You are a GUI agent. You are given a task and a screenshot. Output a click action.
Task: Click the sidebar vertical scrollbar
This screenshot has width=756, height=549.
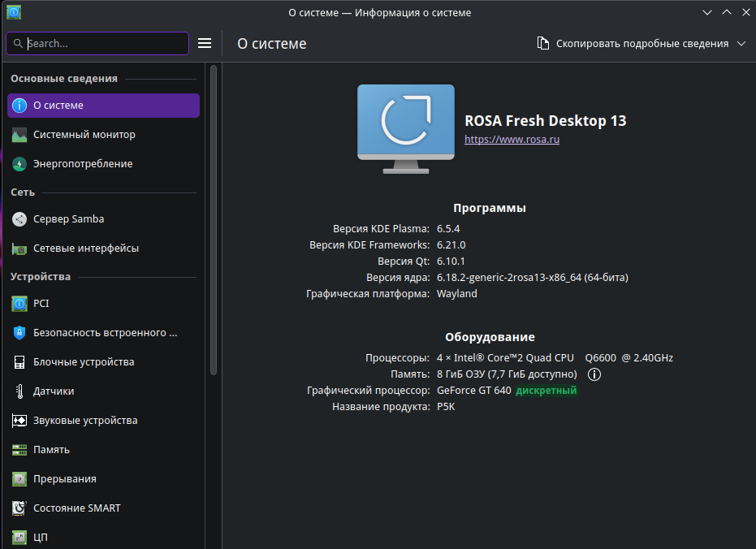click(214, 220)
